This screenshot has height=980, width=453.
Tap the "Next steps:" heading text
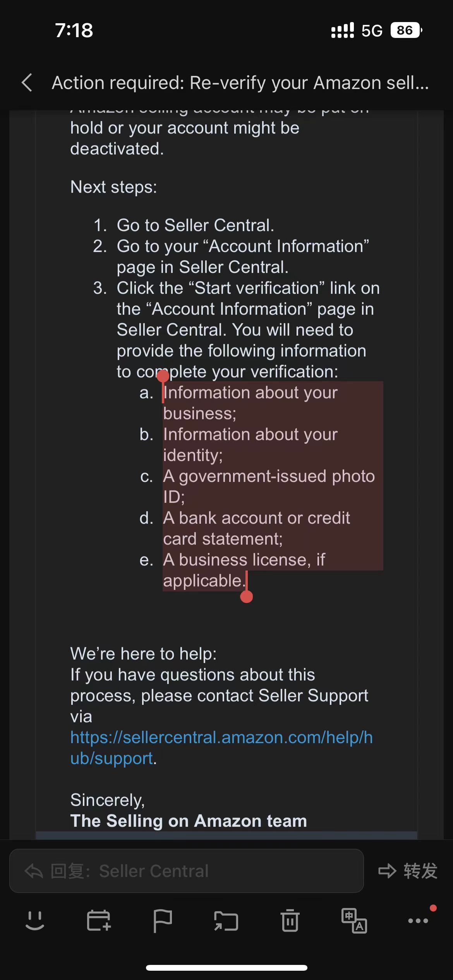tap(114, 187)
